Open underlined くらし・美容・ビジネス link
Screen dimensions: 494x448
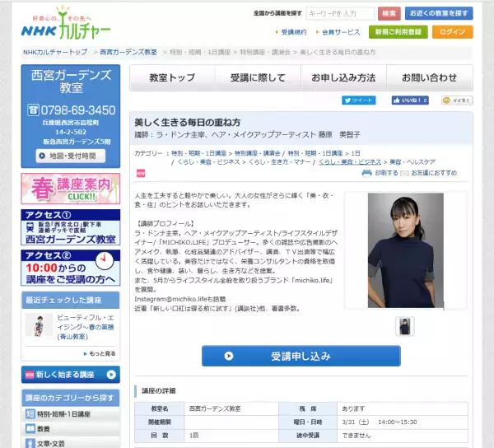click(350, 162)
